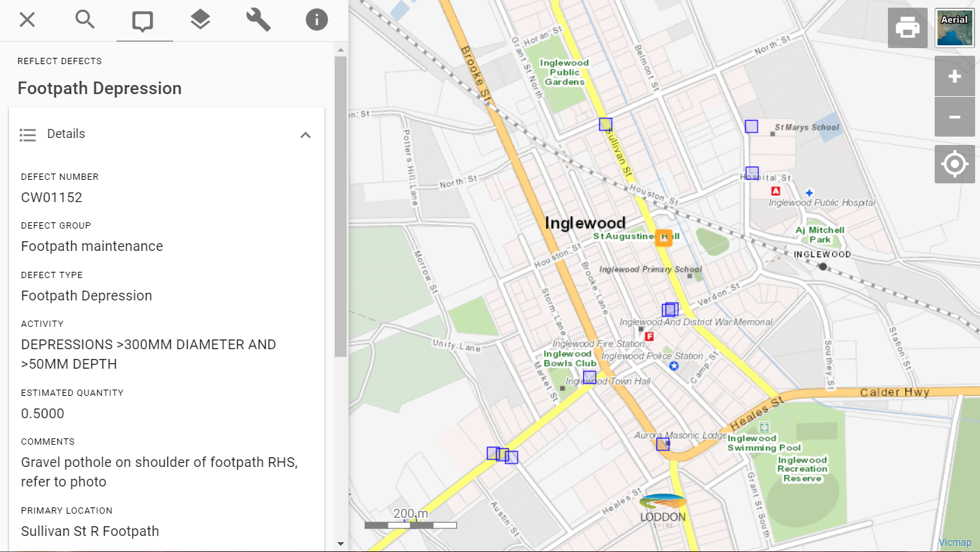Viewport: 980px width, 552px height.
Task: Zoom in on the map
Action: coord(954,77)
